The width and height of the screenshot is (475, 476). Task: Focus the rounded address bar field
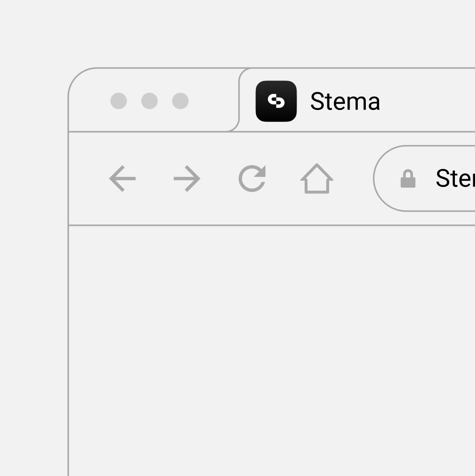coord(424,178)
